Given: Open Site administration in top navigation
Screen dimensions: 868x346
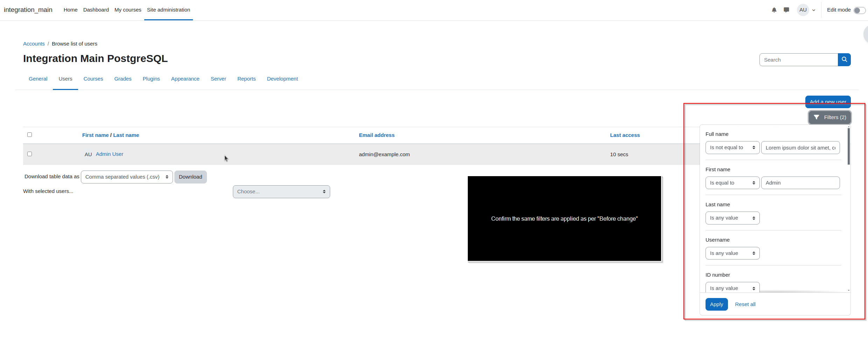Looking at the screenshot, I should (168, 10).
